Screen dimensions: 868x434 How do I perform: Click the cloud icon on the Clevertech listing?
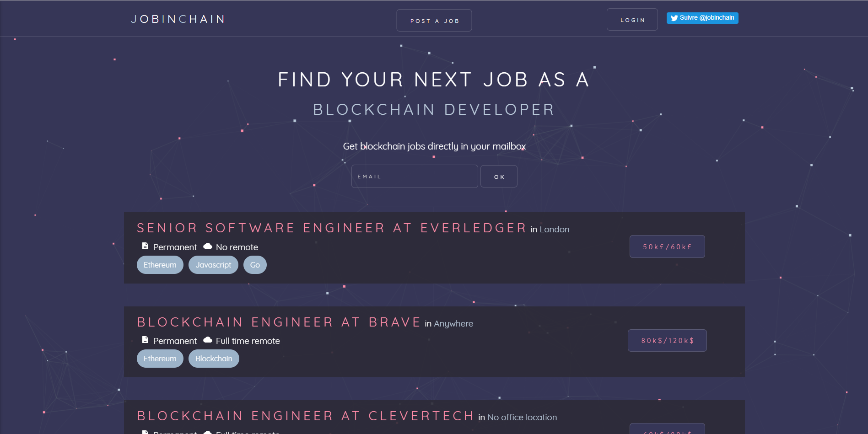point(207,432)
